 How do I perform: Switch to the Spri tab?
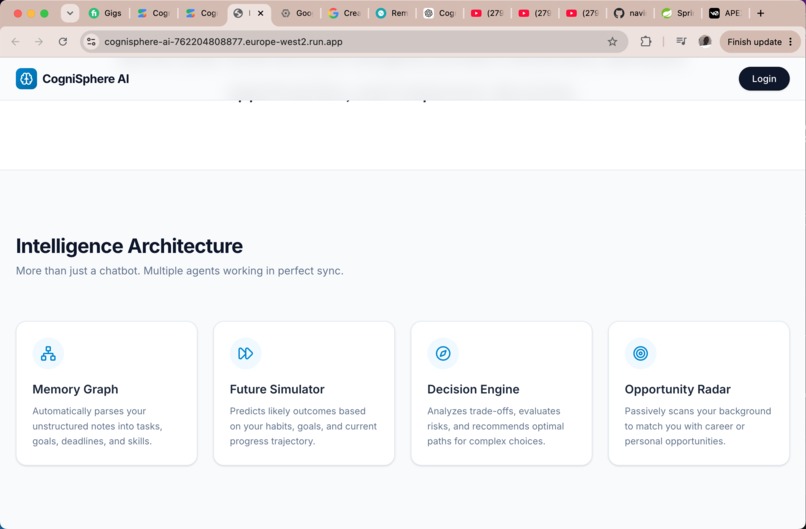coord(678,13)
